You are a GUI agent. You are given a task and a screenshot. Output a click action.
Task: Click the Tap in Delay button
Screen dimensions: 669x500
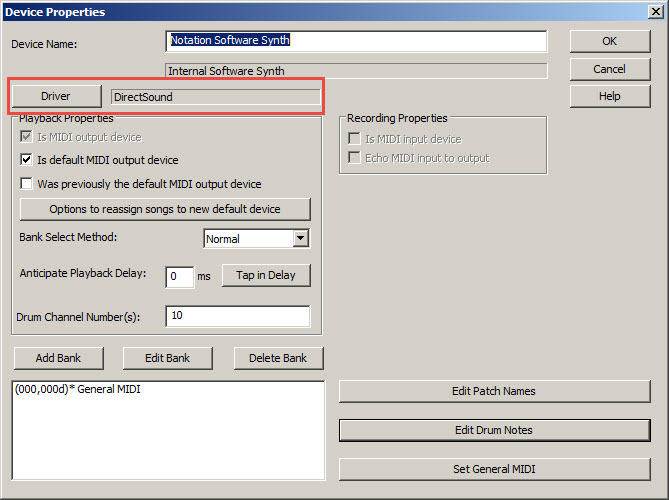266,275
